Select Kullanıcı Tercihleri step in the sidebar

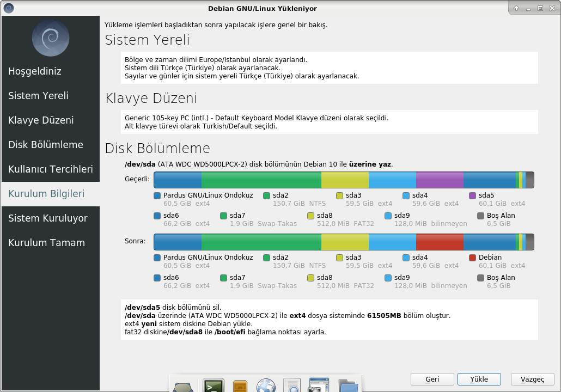[x=51, y=169]
